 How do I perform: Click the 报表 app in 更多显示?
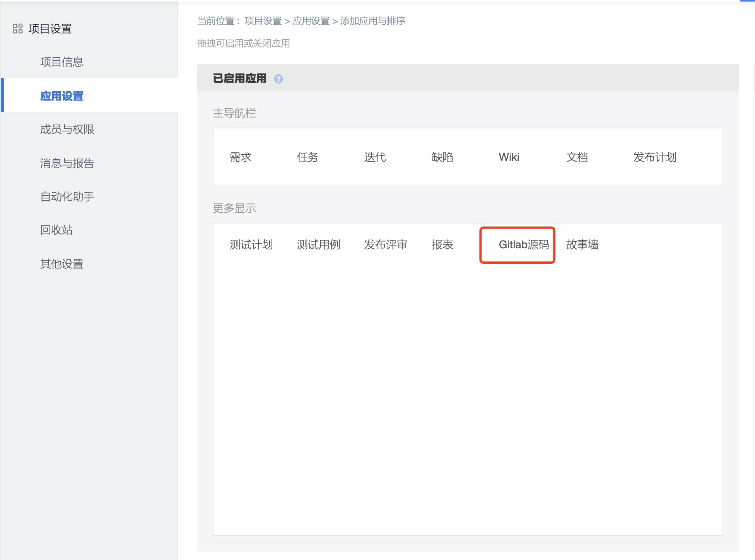442,244
